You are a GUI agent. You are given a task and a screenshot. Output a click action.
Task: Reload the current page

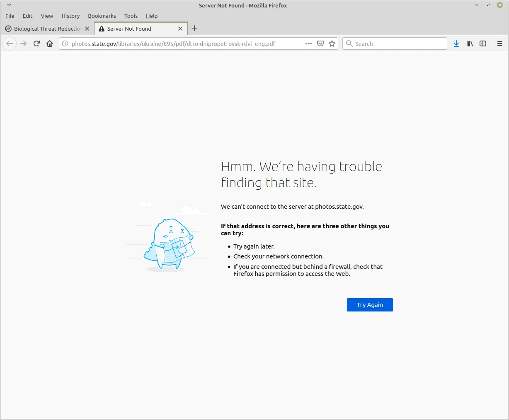(36, 43)
